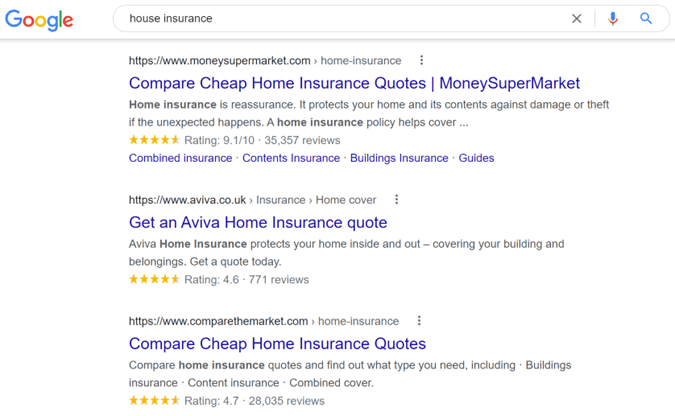The image size is (675, 416).
Task: Click the aviva.co.uk URL breadcrumb
Action: point(252,200)
